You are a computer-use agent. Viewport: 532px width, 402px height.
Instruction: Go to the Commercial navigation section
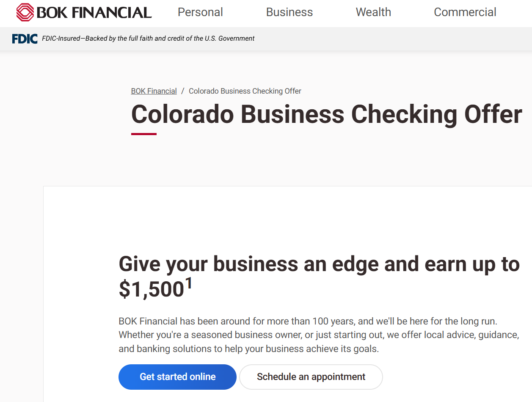465,12
